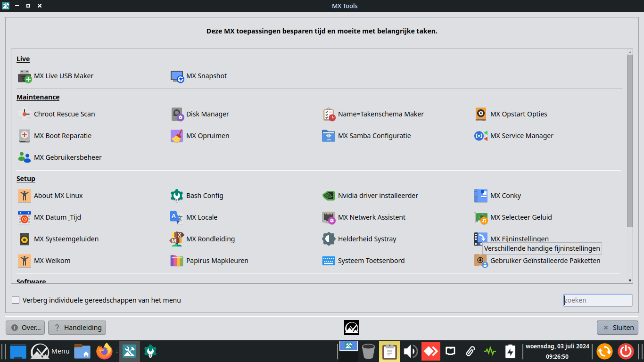This screenshot has width=644, height=362.
Task: Launch Firefox from the taskbar
Action: tap(104, 351)
